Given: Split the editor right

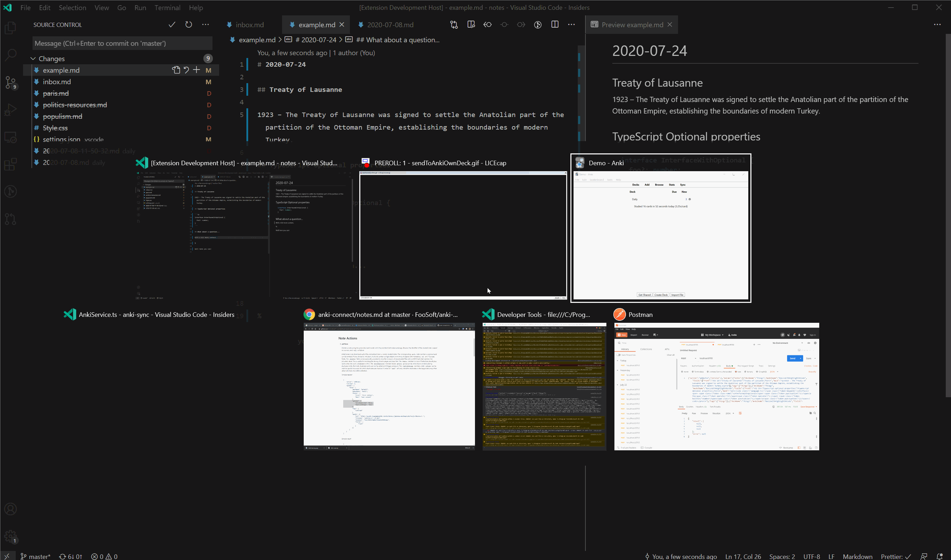Looking at the screenshot, I should tap(555, 24).
